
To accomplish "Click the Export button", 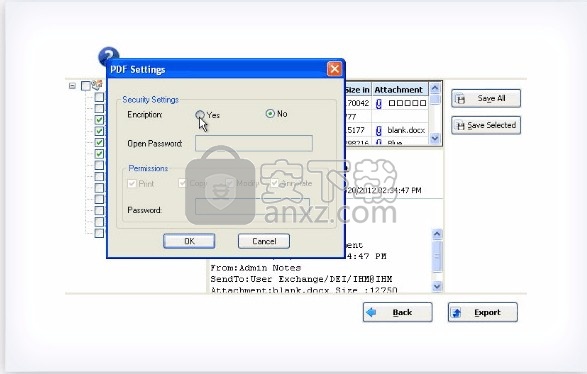I will click(x=483, y=312).
